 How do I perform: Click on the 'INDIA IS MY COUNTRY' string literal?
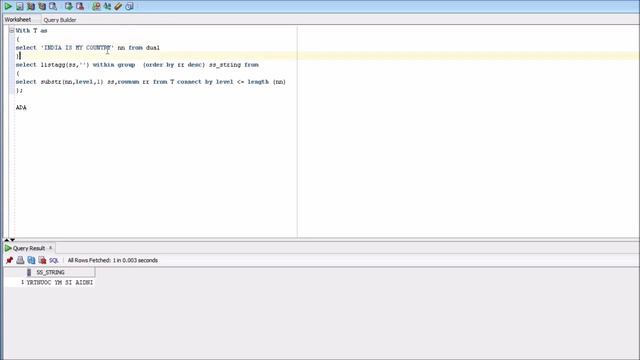tap(77, 48)
